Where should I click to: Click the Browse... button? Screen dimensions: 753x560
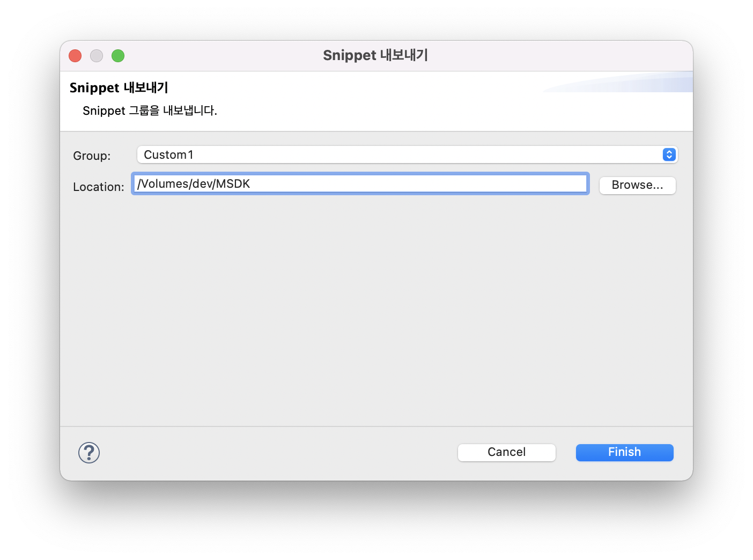pos(637,185)
